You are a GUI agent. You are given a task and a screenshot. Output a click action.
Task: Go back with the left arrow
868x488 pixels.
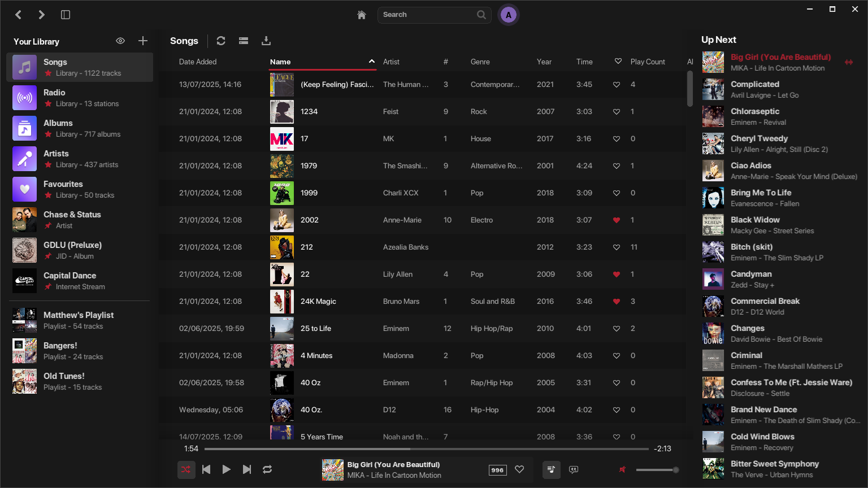pos(19,15)
